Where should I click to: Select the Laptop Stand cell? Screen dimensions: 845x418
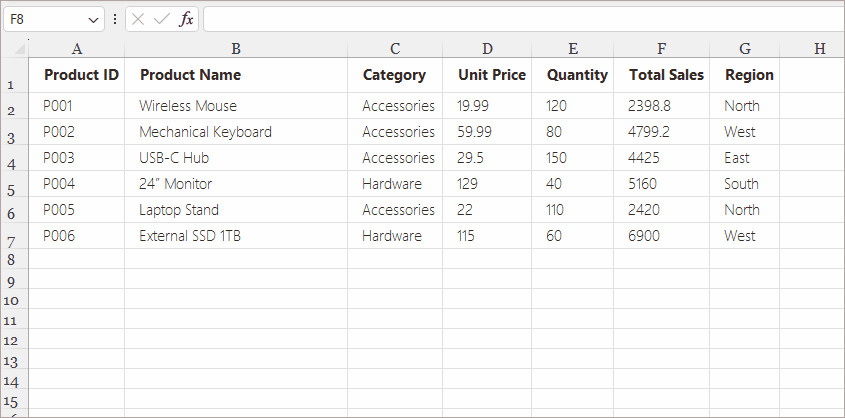(236, 209)
